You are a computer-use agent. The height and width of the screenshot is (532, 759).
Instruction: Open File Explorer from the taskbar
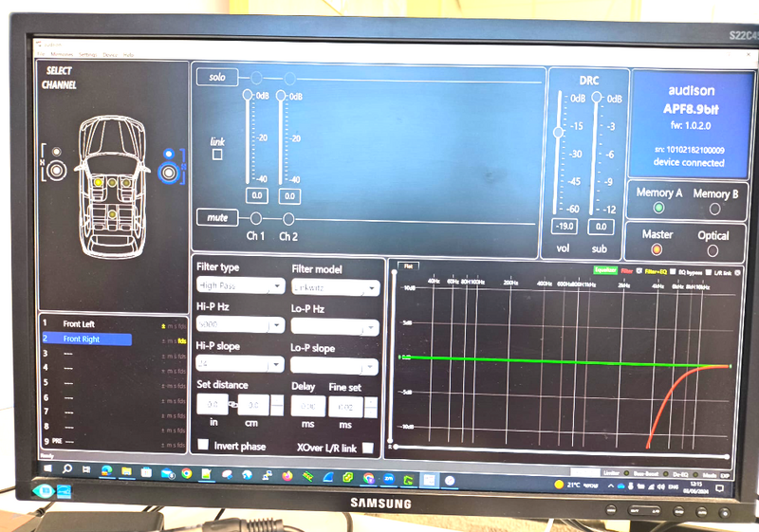pyautogui.click(x=126, y=471)
